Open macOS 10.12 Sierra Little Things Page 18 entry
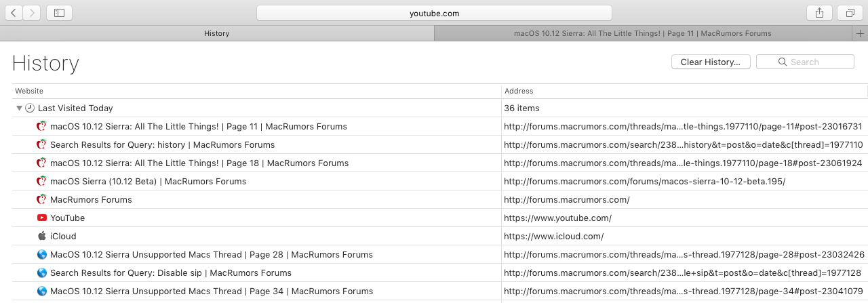 tap(199, 163)
